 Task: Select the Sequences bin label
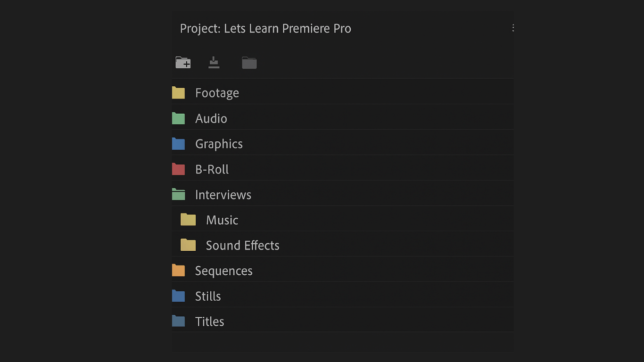223,271
